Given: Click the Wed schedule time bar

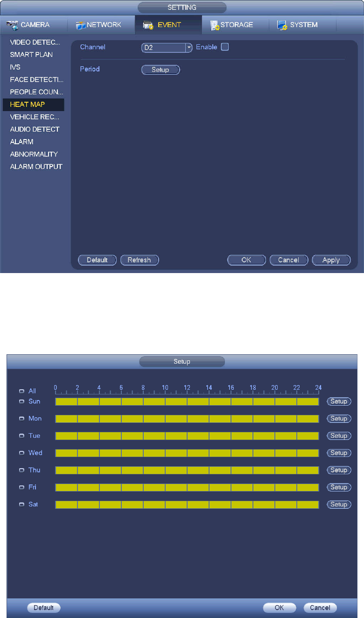Looking at the screenshot, I should pyautogui.click(x=187, y=453).
